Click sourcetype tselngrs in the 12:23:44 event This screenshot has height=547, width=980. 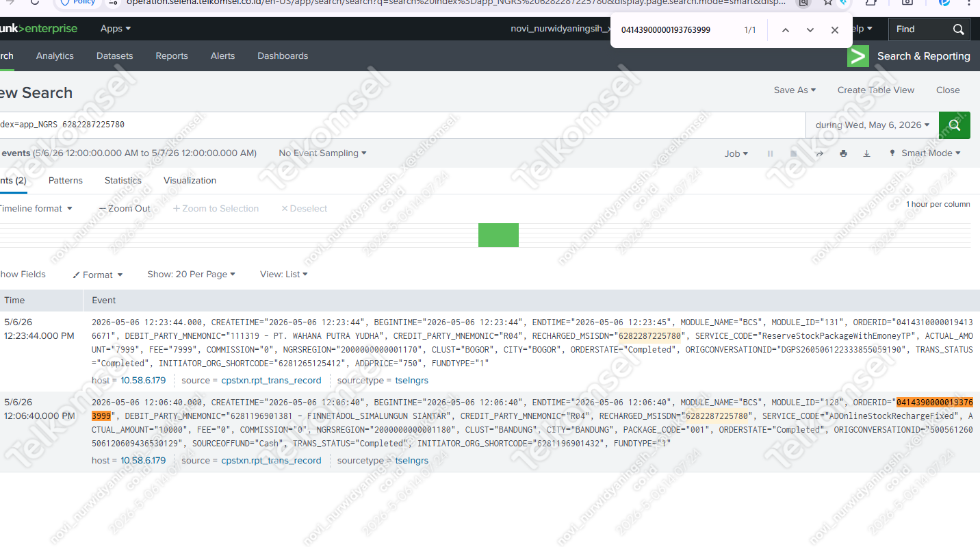pyautogui.click(x=411, y=380)
